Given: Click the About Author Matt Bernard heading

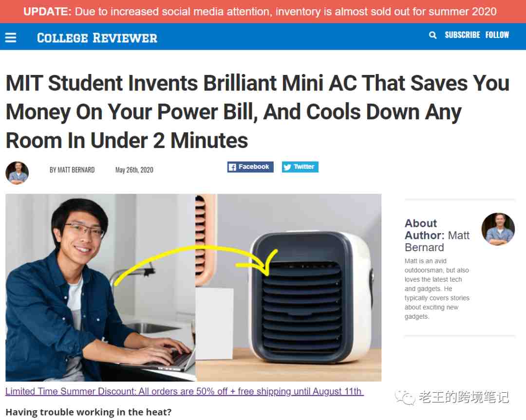Looking at the screenshot, I should [x=437, y=236].
